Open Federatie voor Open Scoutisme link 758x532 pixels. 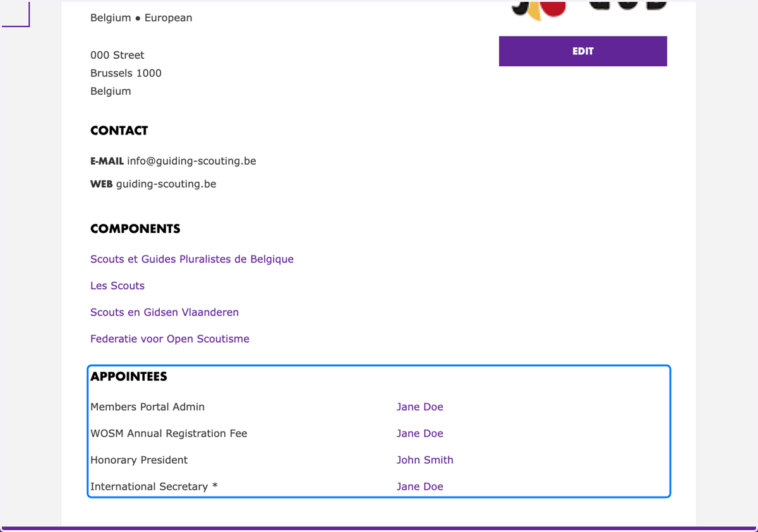pyautogui.click(x=170, y=339)
